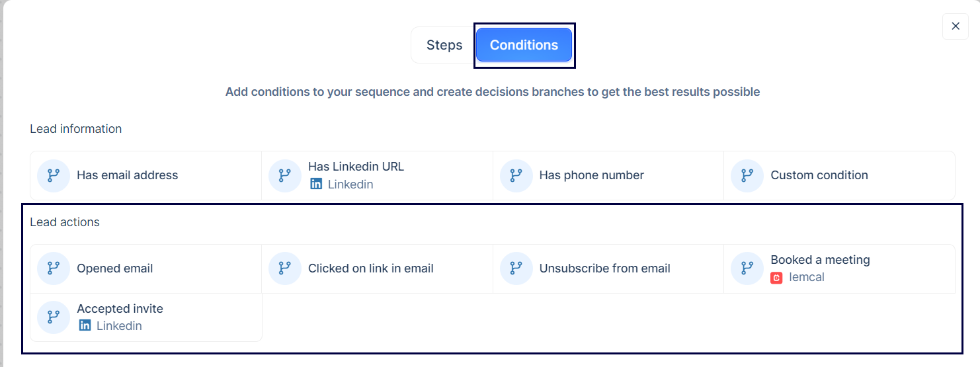Image resolution: width=980 pixels, height=367 pixels.
Task: Select the Conditions tab
Action: 524,45
